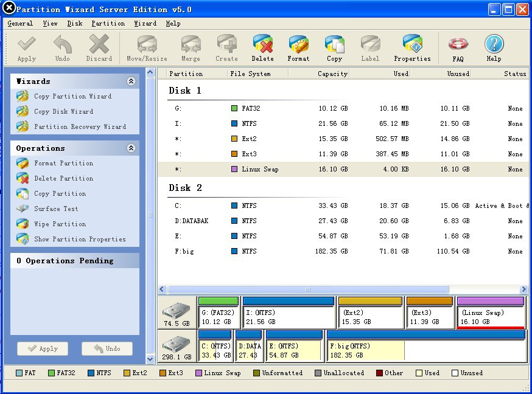The height and width of the screenshot is (394, 532).
Task: Sort by the File System column header
Action: coord(257,74)
